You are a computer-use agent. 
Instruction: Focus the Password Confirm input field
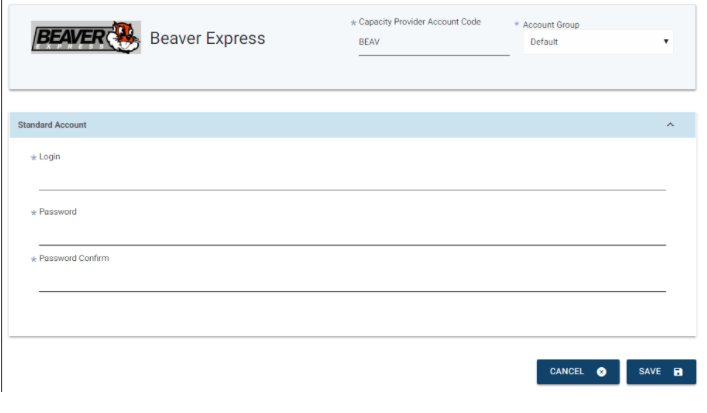352,280
